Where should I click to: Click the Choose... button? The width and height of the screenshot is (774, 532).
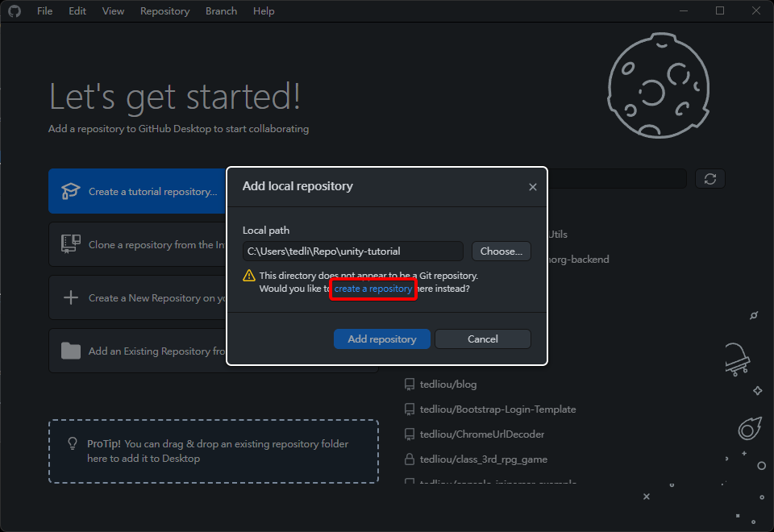(501, 251)
